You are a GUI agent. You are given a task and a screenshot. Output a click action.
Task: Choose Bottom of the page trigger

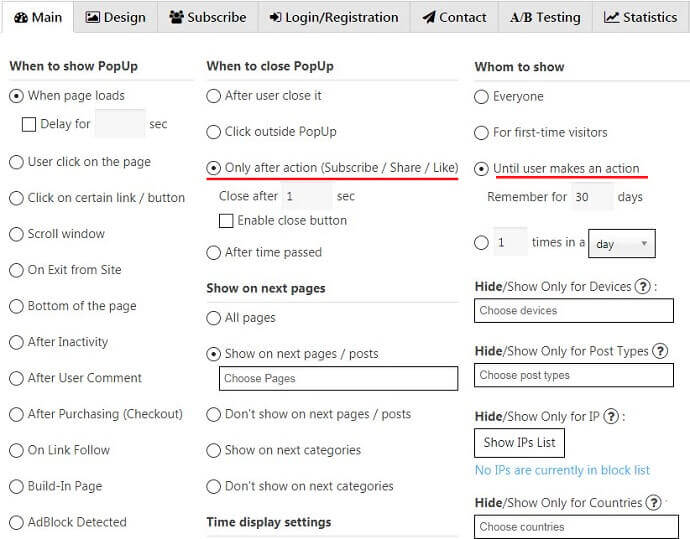[x=16, y=306]
